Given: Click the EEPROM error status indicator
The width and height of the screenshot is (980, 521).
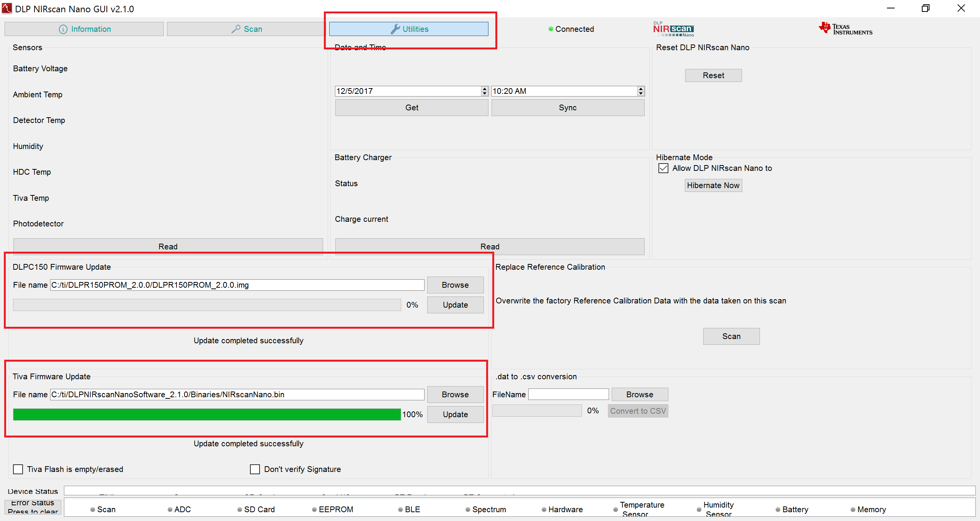Looking at the screenshot, I should [x=314, y=510].
